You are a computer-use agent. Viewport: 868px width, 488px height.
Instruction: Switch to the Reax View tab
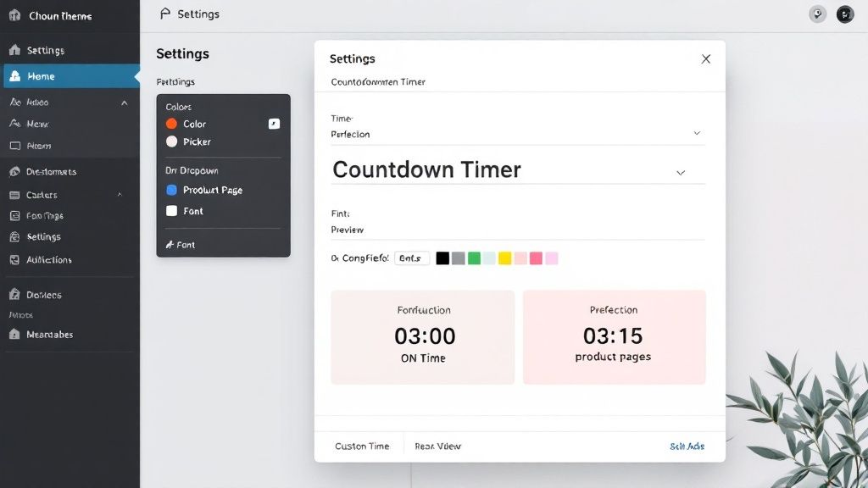click(x=438, y=446)
